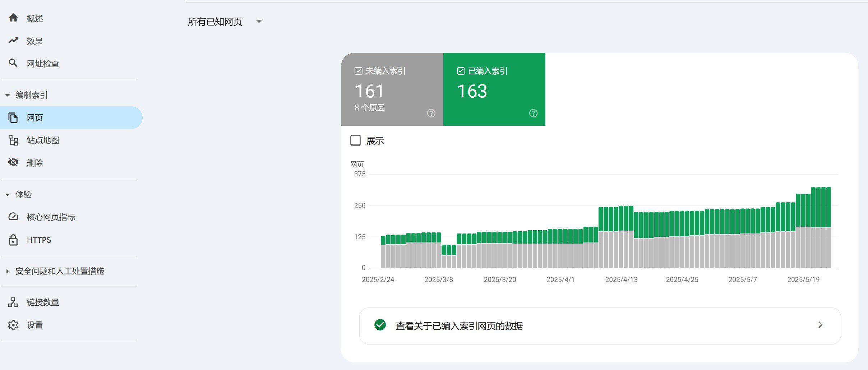
Task: Click help icon on 已编入索引 card
Action: pos(534,113)
